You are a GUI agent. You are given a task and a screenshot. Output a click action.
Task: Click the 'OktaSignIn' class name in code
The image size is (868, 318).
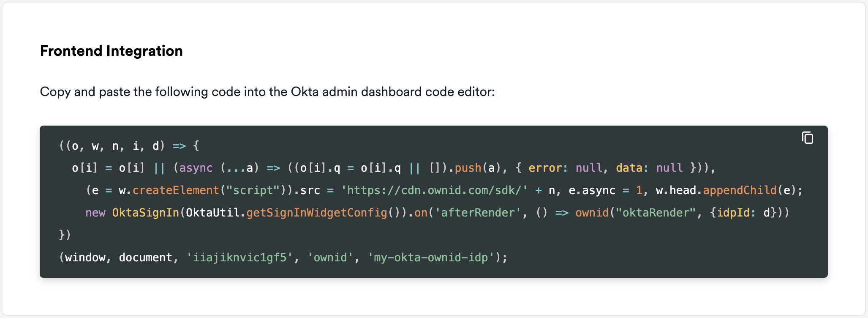tap(146, 212)
